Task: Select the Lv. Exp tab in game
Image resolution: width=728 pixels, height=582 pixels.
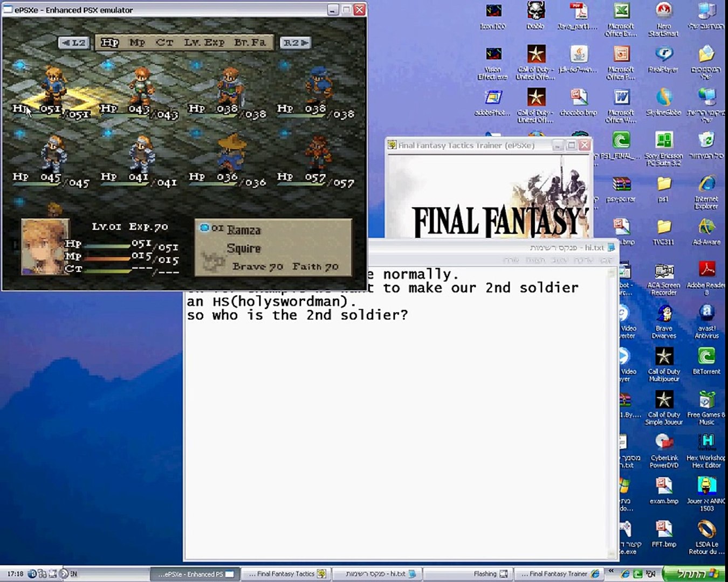Action: pos(204,43)
